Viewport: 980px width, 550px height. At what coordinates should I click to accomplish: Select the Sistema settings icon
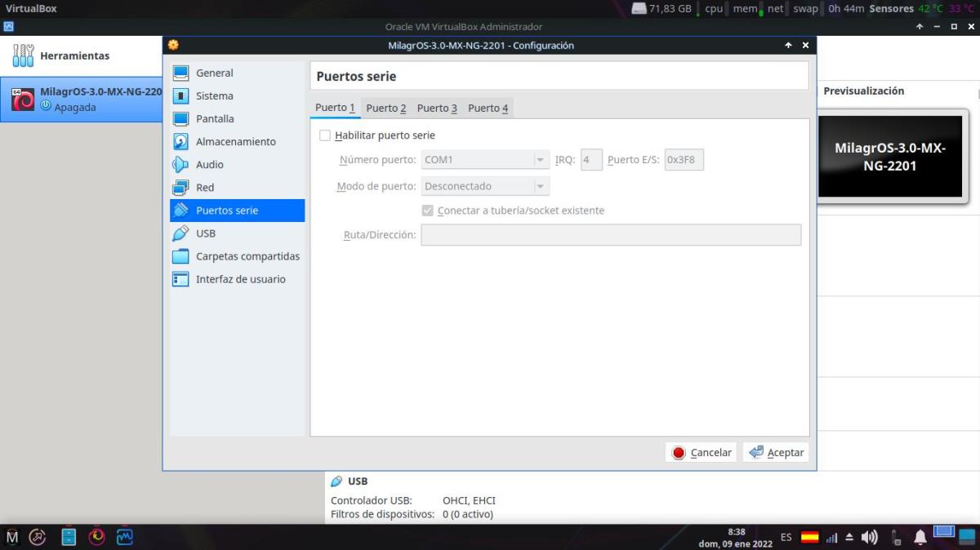pyautogui.click(x=180, y=96)
